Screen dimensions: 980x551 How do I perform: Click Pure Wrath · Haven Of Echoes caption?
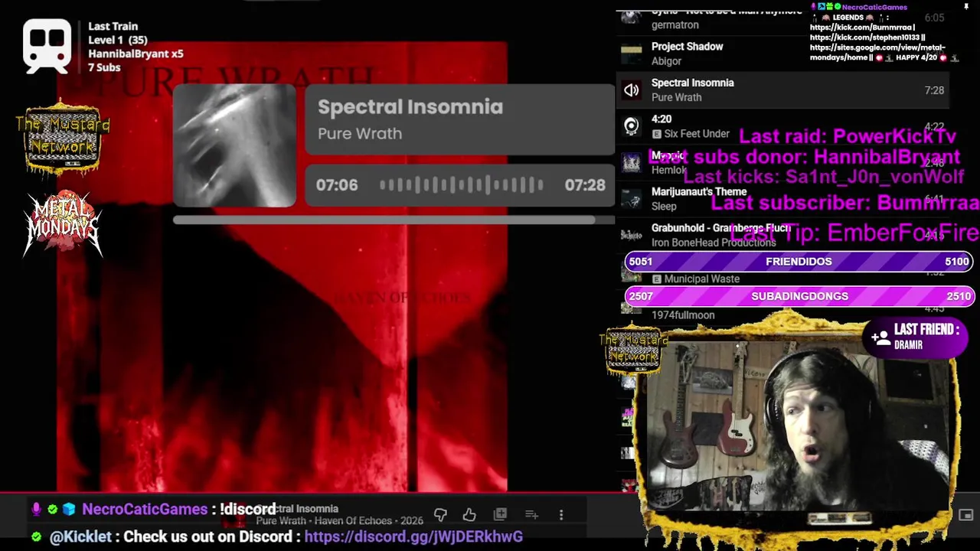coord(339,520)
